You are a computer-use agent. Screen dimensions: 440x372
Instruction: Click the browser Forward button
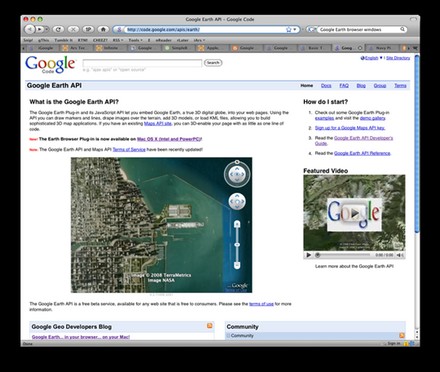tap(40, 29)
